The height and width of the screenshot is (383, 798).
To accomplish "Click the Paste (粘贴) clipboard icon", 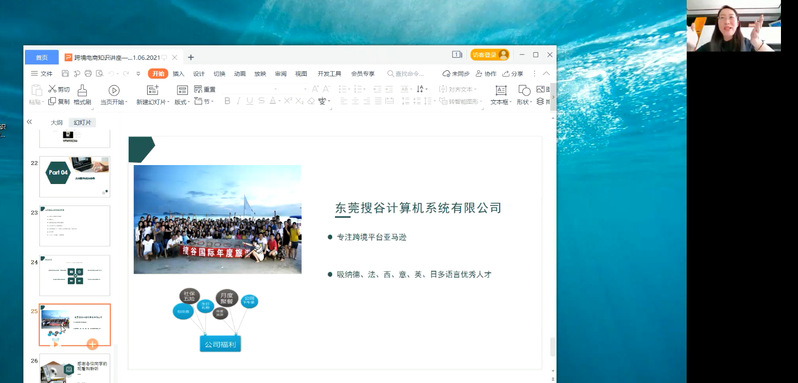I will [36, 91].
